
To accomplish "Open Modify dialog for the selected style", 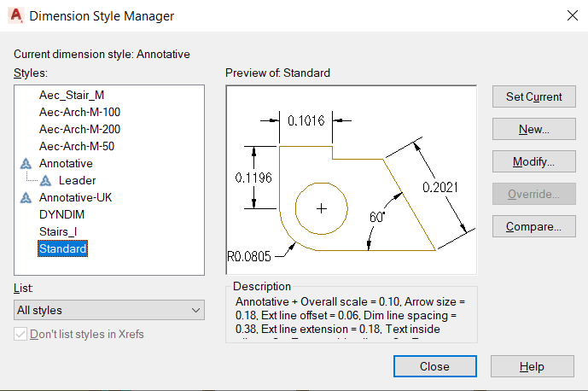I will tap(533, 161).
